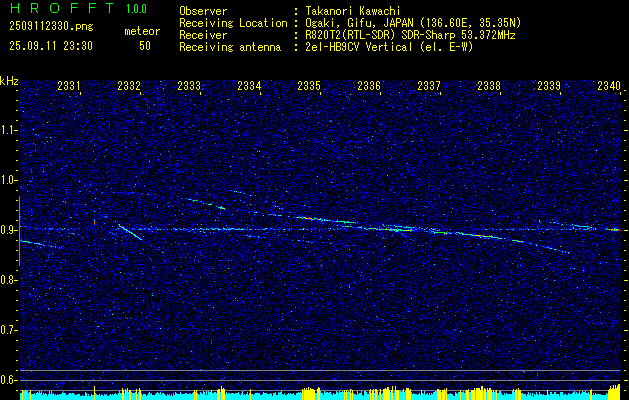
Task: Click the Receiving Location field label
Action: pos(233,23)
